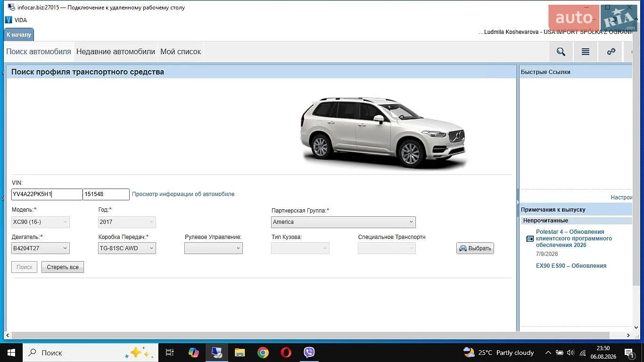Screen dimensions: 644x362
Task: Click the right arrow of horizontal scrollbar
Action: point(628,335)
